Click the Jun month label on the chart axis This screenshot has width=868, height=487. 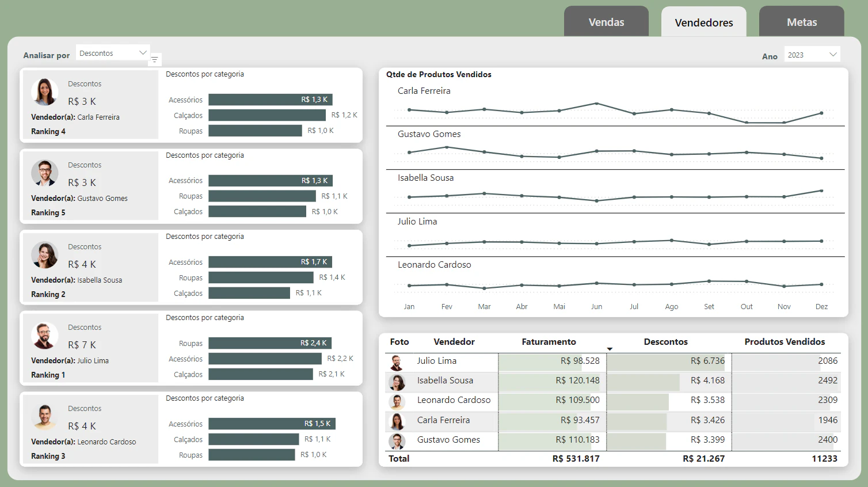pos(597,307)
